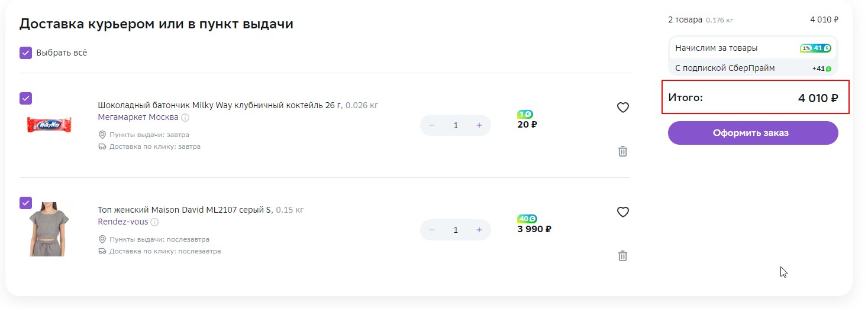Image resolution: width=868 pixels, height=309 pixels.
Task: Click bonus badge above 20 ₽ price
Action: (x=525, y=114)
